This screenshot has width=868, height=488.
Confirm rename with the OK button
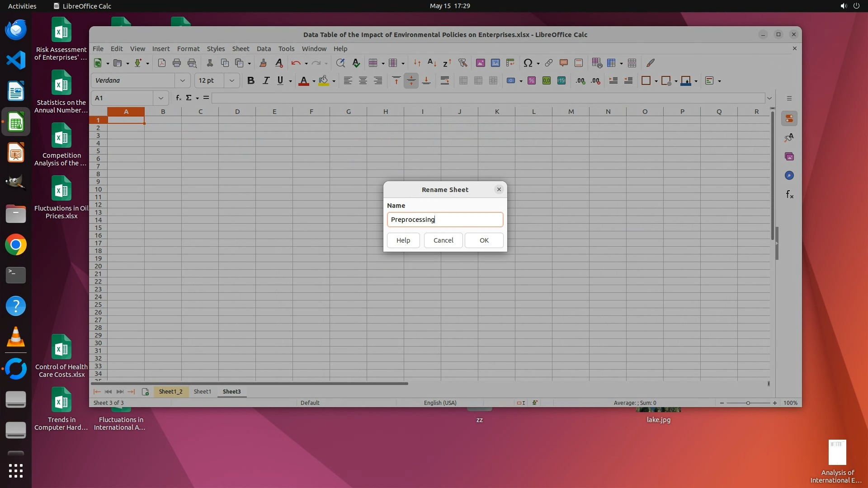coord(484,240)
